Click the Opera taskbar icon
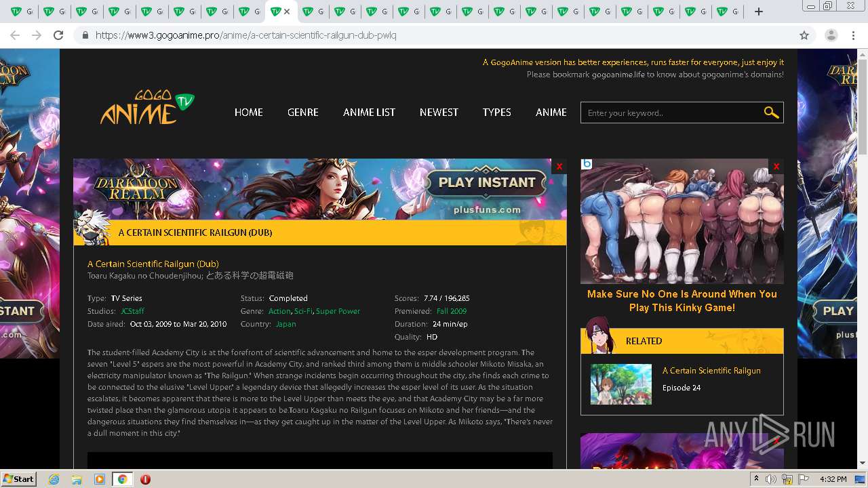 (145, 479)
